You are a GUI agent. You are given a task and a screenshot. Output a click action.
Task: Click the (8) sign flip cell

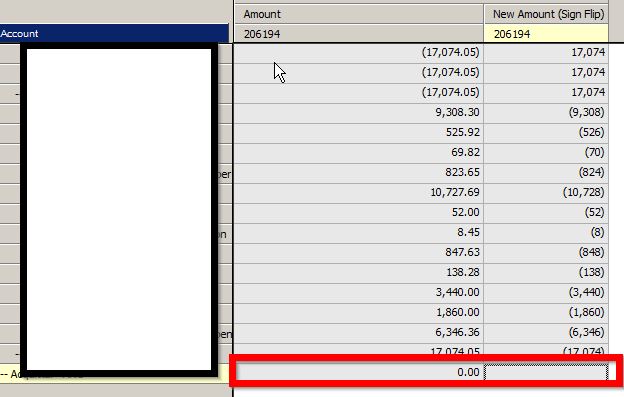click(x=546, y=232)
